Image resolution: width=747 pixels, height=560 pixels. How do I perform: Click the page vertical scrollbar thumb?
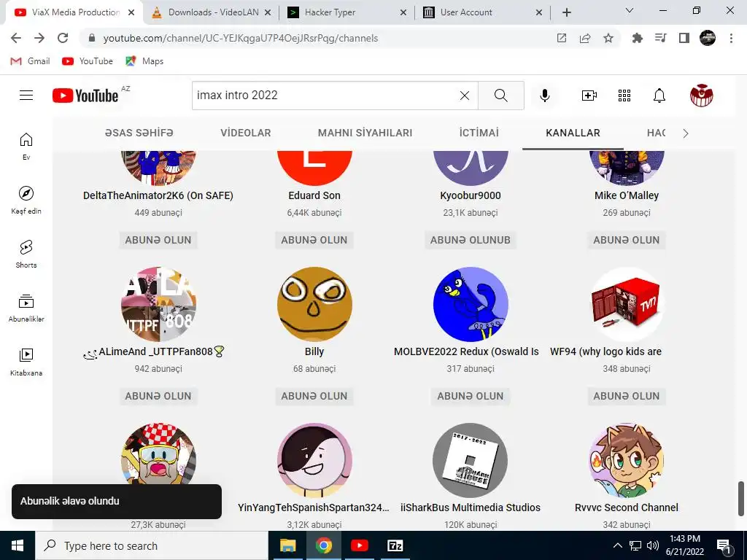tap(741, 499)
